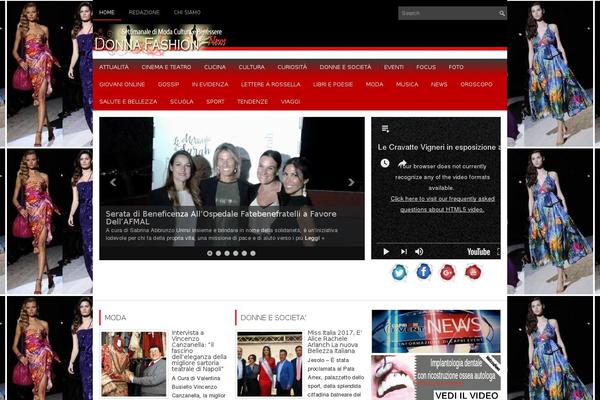Go to previous slide in carousel

(113, 182)
